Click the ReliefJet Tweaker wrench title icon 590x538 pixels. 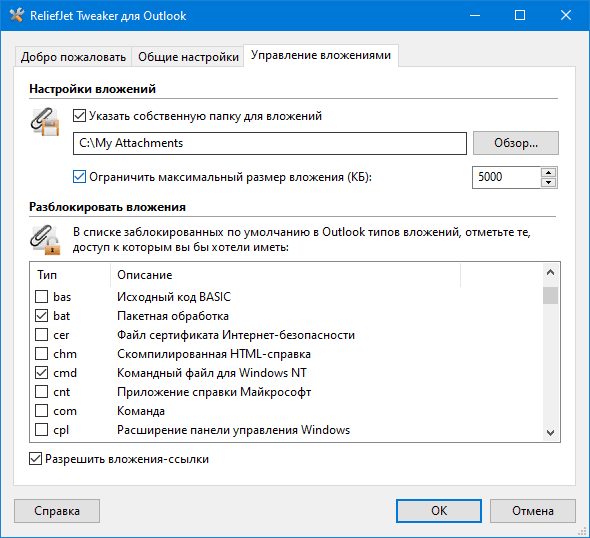(x=17, y=15)
